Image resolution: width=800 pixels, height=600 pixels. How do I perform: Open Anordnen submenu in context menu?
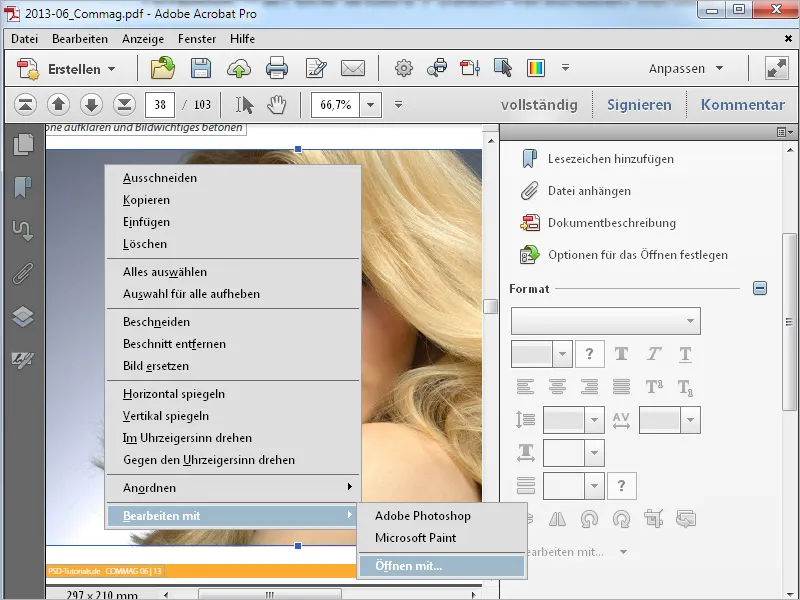pyautogui.click(x=233, y=488)
